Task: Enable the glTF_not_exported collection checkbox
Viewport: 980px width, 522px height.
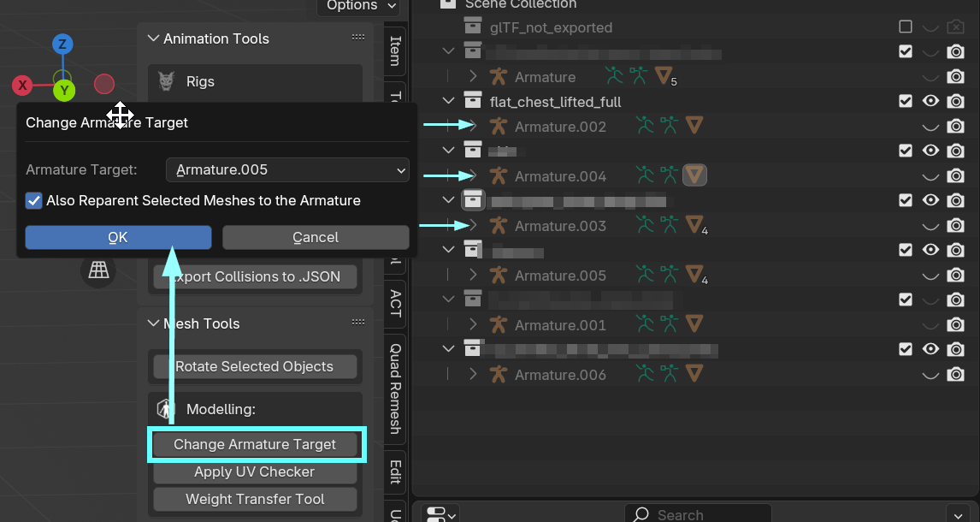Action: tap(906, 27)
